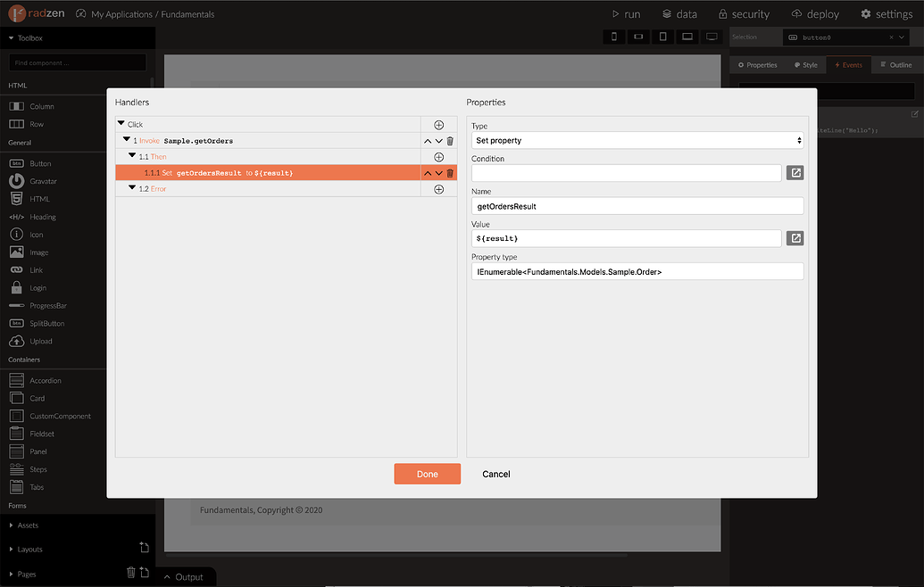
Task: Delete the Invoke Sample.getOrders handler
Action: pyautogui.click(x=450, y=141)
